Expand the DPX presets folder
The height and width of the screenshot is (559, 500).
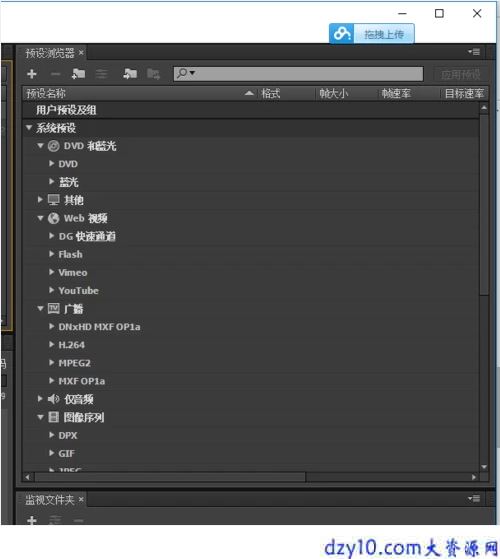point(52,435)
